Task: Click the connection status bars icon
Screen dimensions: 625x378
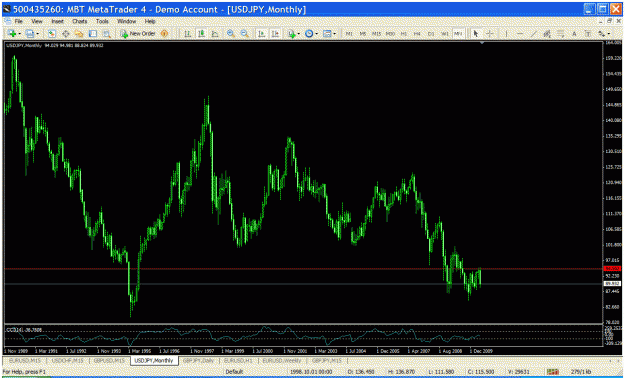Action: tap(552, 372)
